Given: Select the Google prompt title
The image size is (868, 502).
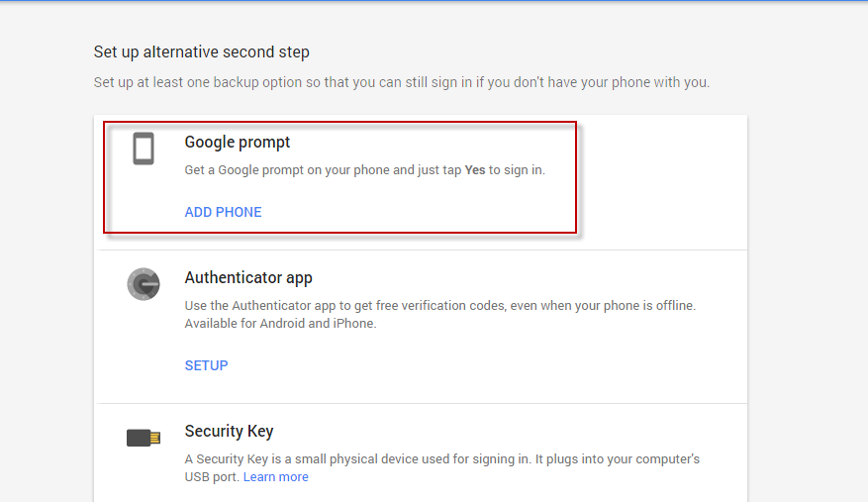Looking at the screenshot, I should [x=238, y=143].
